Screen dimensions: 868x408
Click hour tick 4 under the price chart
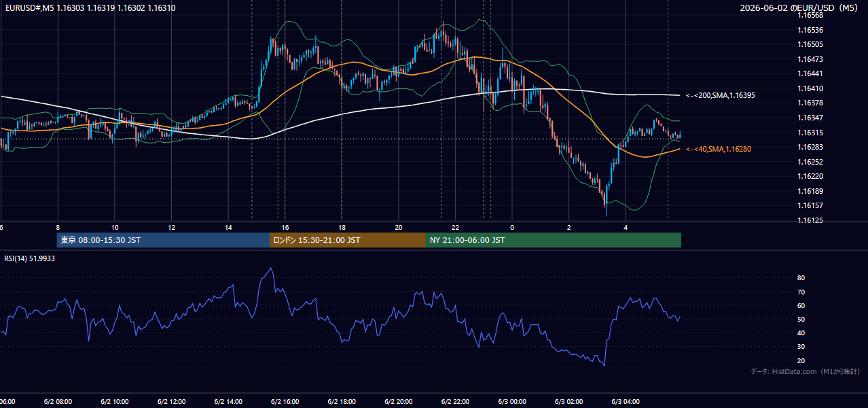pos(626,227)
